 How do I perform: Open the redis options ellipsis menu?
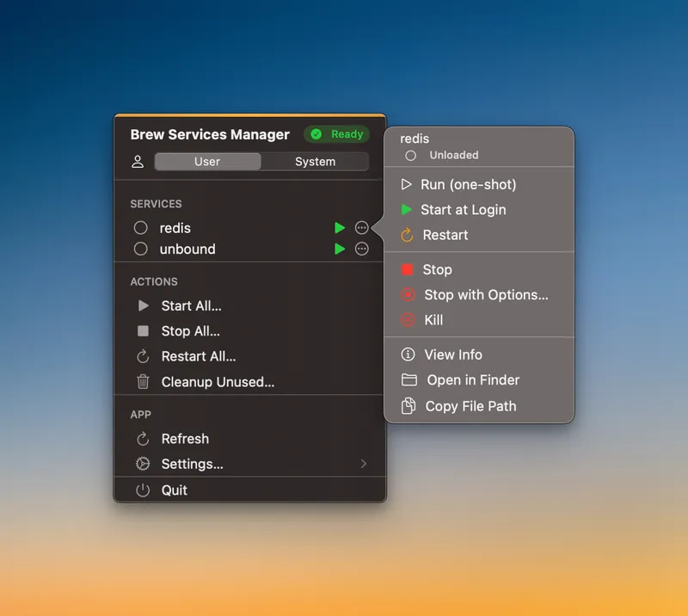[x=362, y=228]
